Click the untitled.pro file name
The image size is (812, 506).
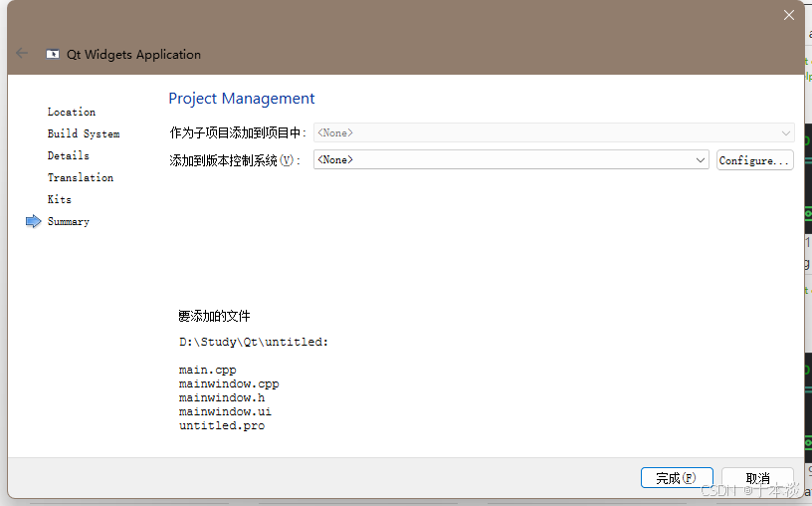(x=222, y=425)
